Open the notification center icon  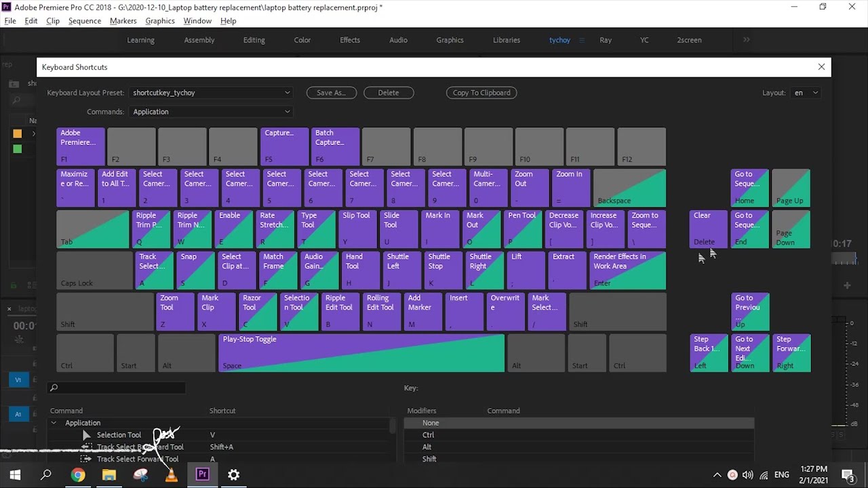coord(848,474)
